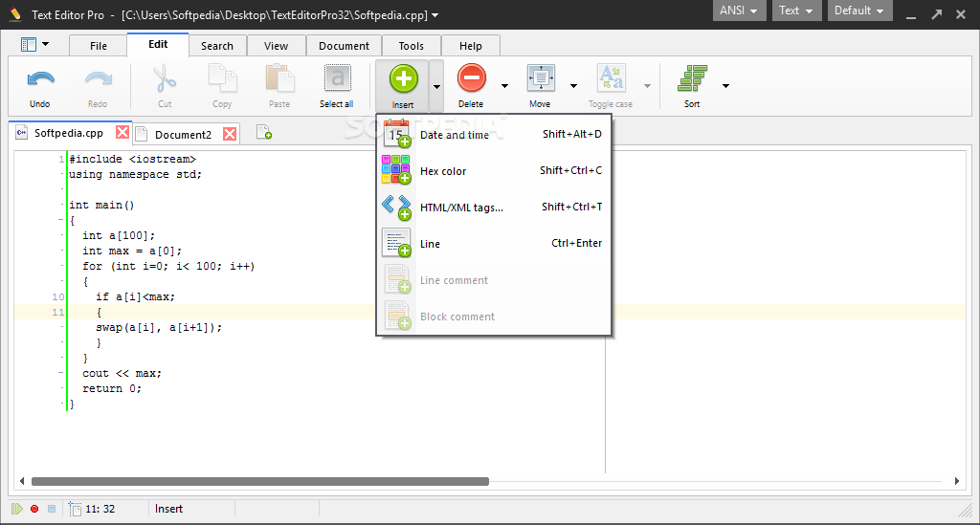This screenshot has width=980, height=525.
Task: Switch to the File ribbon tab
Action: 99,46
